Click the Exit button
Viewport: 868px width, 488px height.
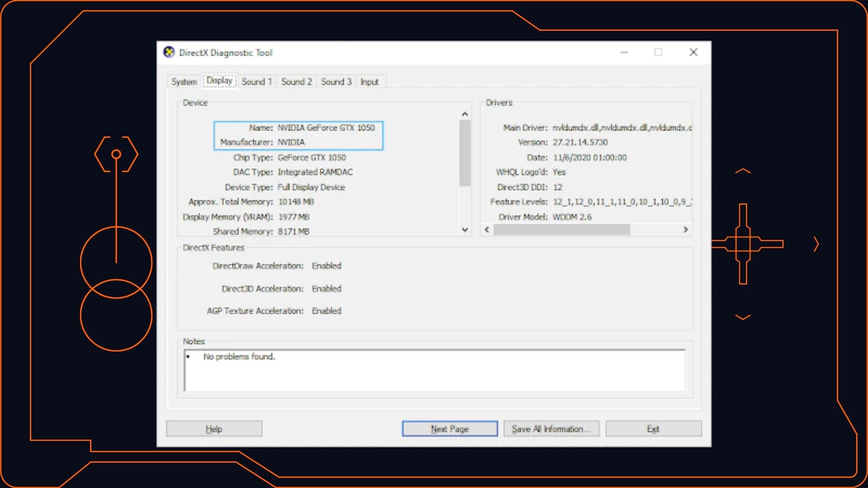pyautogui.click(x=653, y=429)
